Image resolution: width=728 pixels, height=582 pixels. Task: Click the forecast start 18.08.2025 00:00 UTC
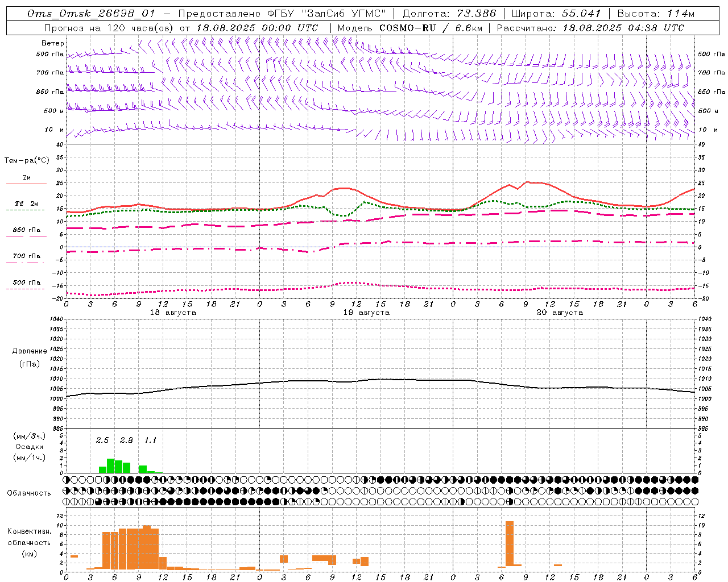click(x=257, y=28)
